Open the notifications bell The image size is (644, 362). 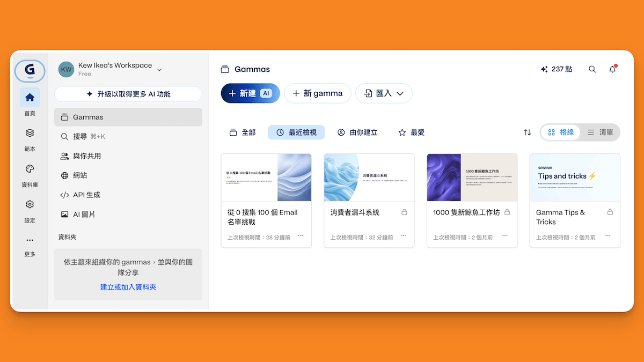click(x=612, y=69)
